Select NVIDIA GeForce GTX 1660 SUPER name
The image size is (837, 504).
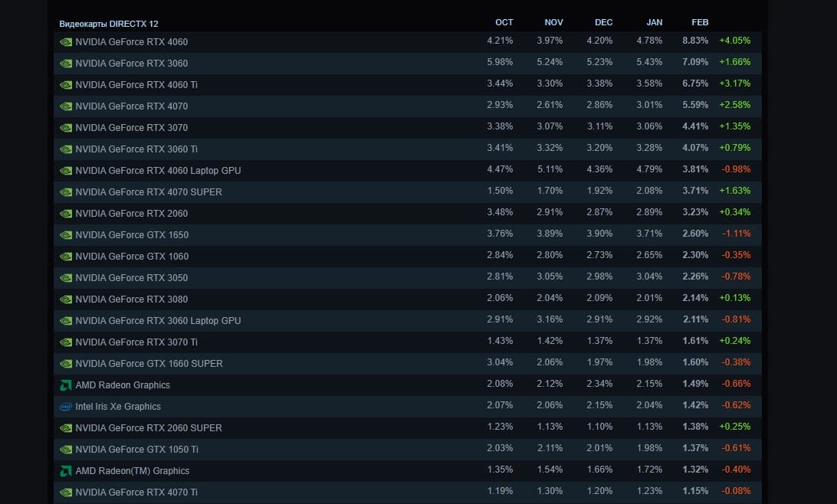pos(149,364)
